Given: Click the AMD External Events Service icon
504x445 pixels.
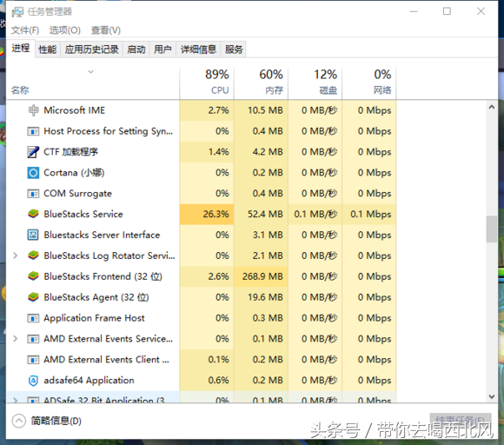Looking at the screenshot, I should point(33,339).
